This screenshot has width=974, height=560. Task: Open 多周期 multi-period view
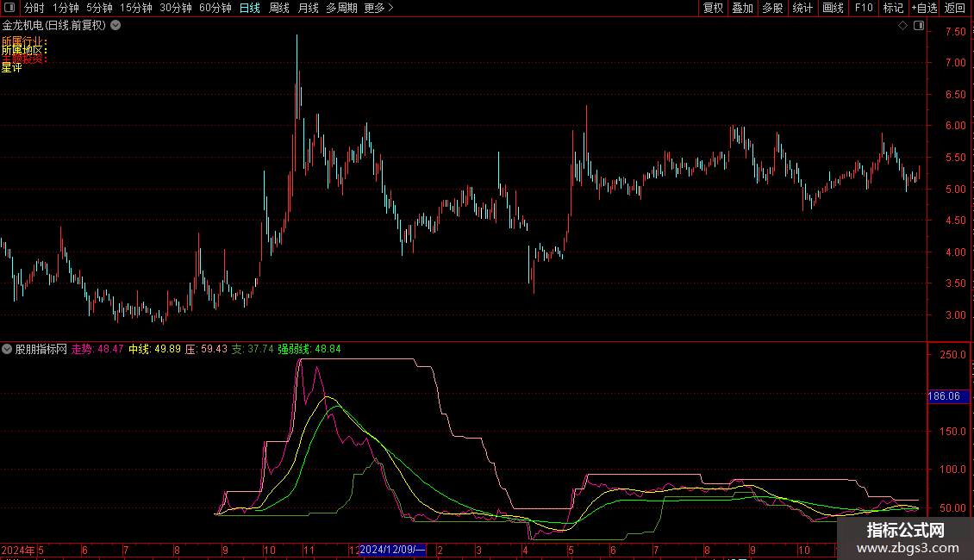coord(341,9)
